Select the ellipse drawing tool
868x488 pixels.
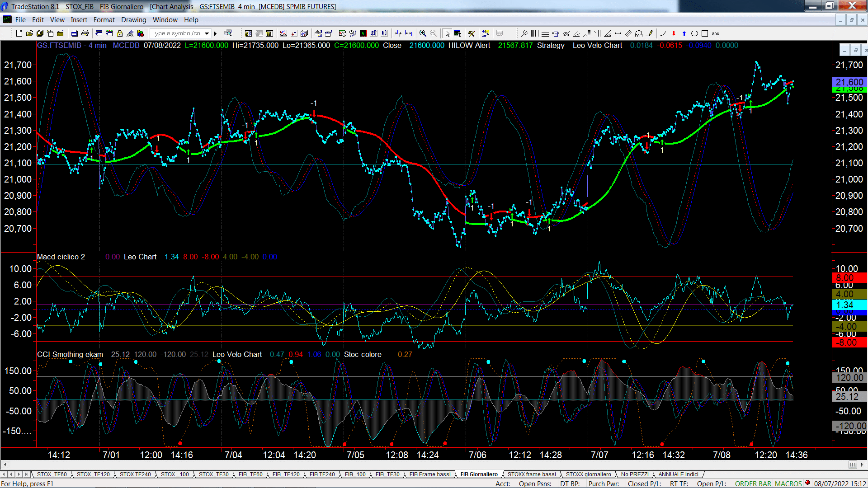694,33
